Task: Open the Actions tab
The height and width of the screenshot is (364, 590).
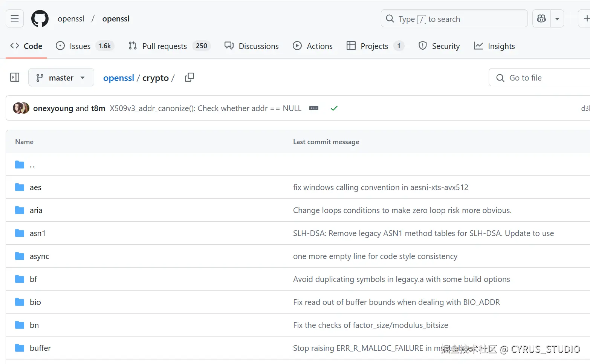Action: [313, 46]
